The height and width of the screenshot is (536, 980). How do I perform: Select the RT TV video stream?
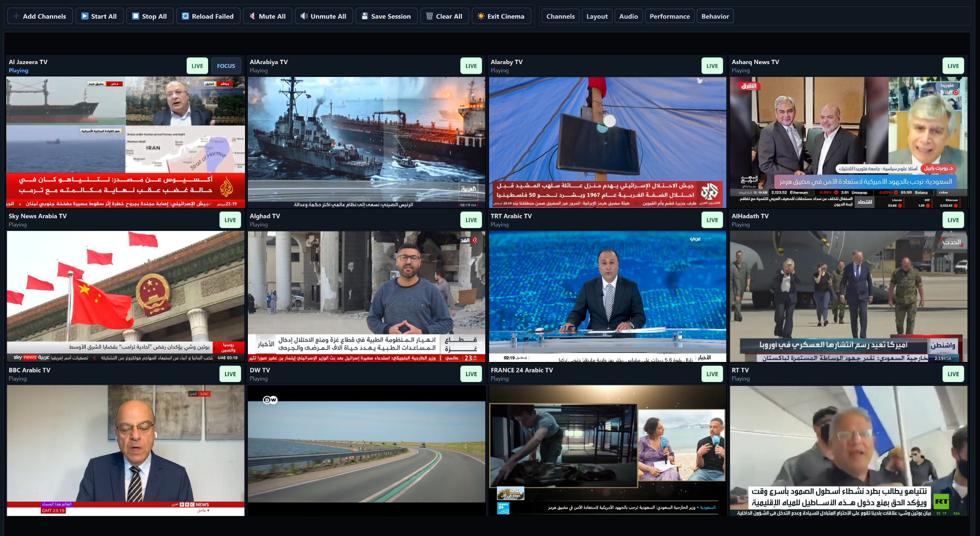848,450
